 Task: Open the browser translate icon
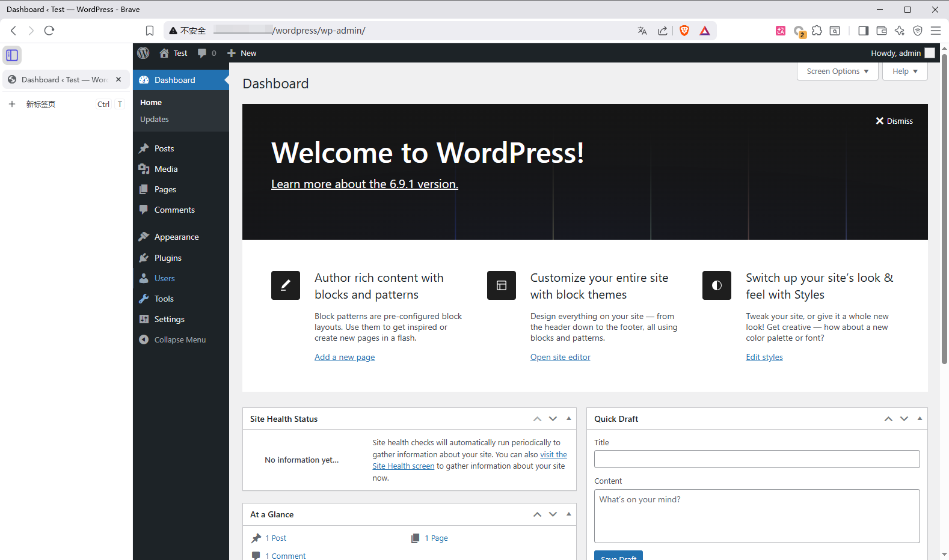point(642,31)
